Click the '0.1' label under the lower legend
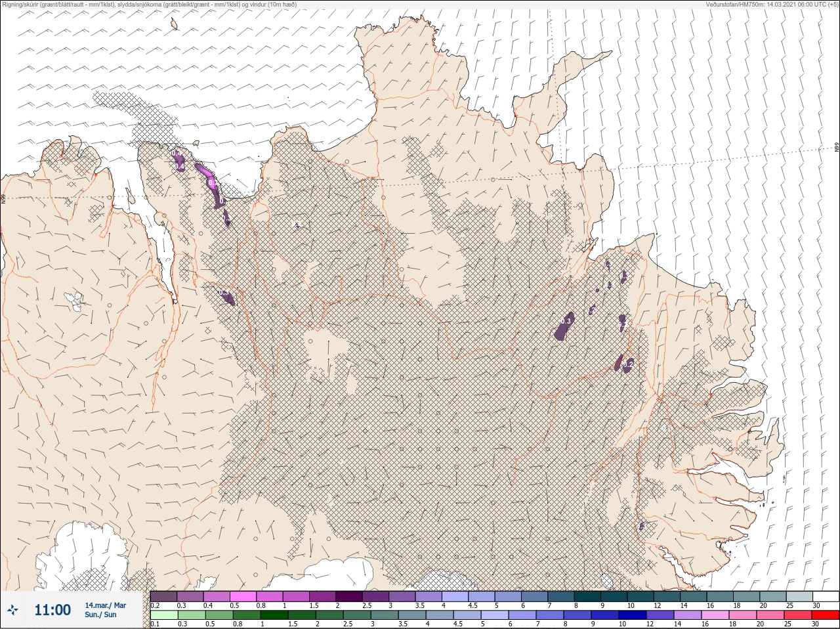 tap(155, 624)
